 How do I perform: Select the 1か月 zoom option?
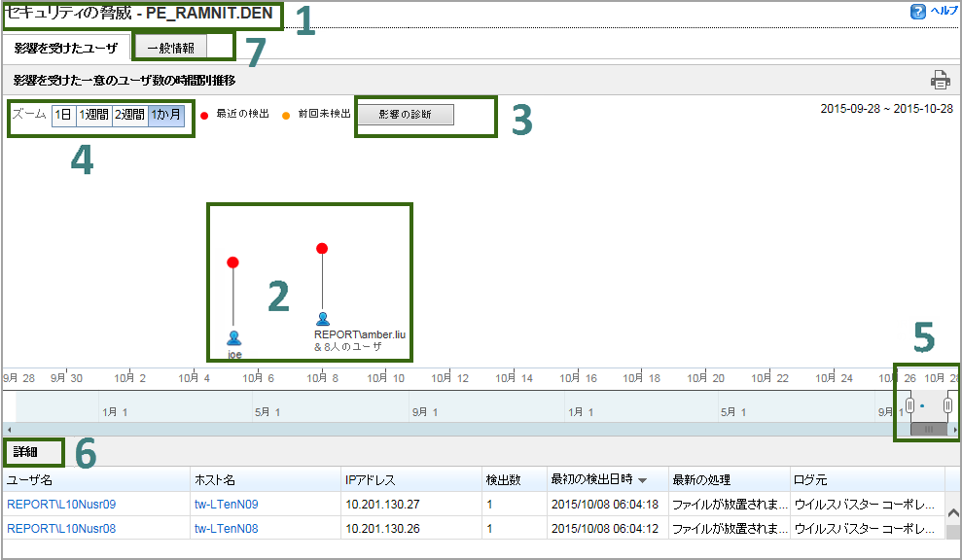(x=164, y=115)
